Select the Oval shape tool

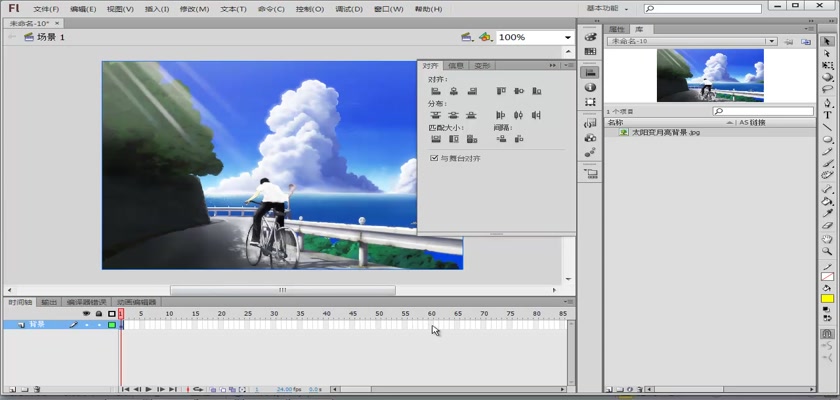click(827, 139)
